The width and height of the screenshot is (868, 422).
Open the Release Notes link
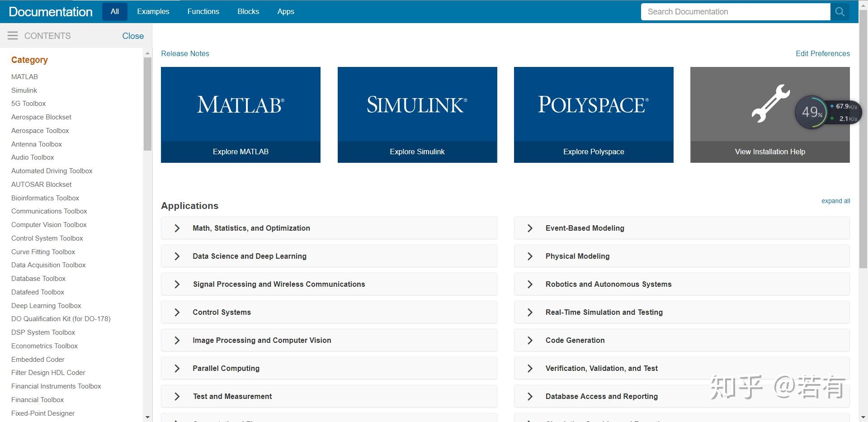[x=185, y=53]
